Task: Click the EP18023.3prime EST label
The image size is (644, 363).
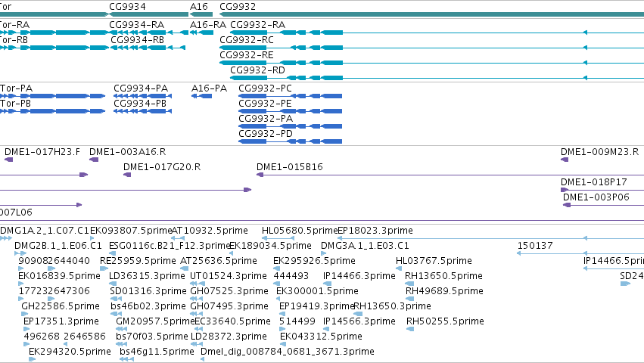Action: click(375, 231)
